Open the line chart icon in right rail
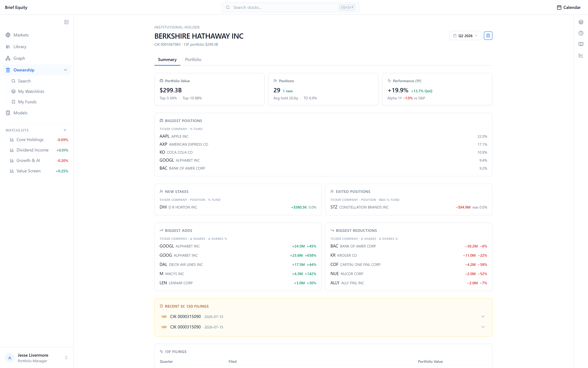The image size is (588, 368). 581,55
